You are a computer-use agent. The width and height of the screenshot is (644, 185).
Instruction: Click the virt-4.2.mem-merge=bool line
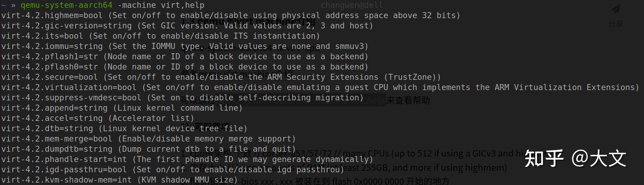(148, 139)
